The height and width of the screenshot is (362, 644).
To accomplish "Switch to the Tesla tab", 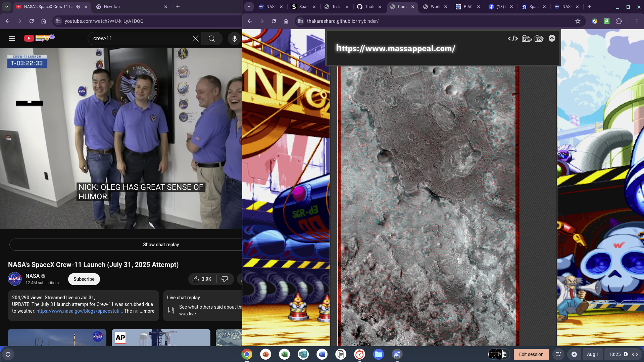I will tap(336, 7).
